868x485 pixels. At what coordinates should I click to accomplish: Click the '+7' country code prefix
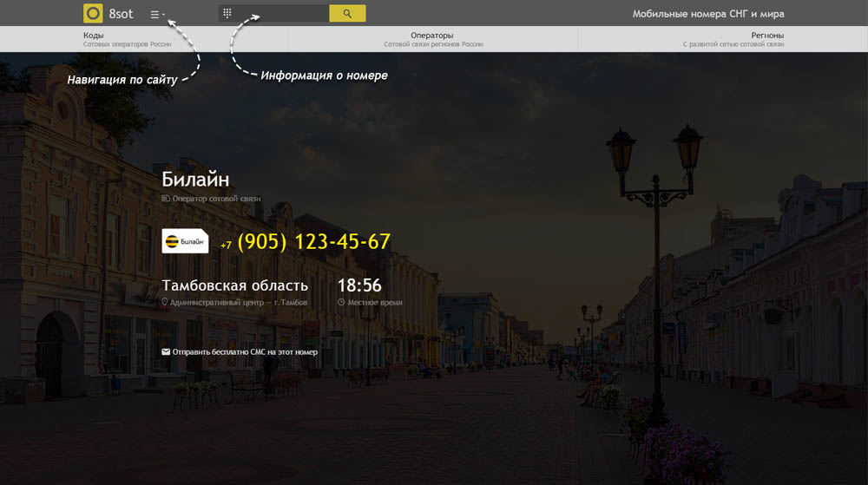[x=226, y=245]
